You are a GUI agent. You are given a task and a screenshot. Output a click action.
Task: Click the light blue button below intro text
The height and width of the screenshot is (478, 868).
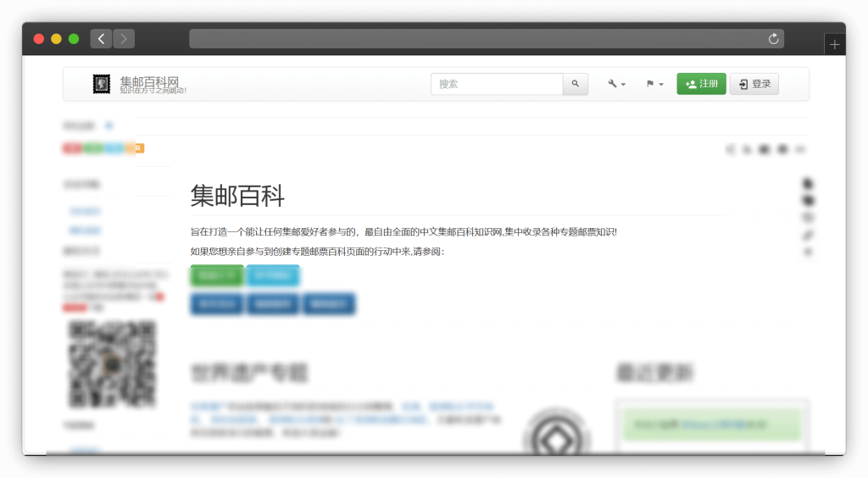(273, 275)
